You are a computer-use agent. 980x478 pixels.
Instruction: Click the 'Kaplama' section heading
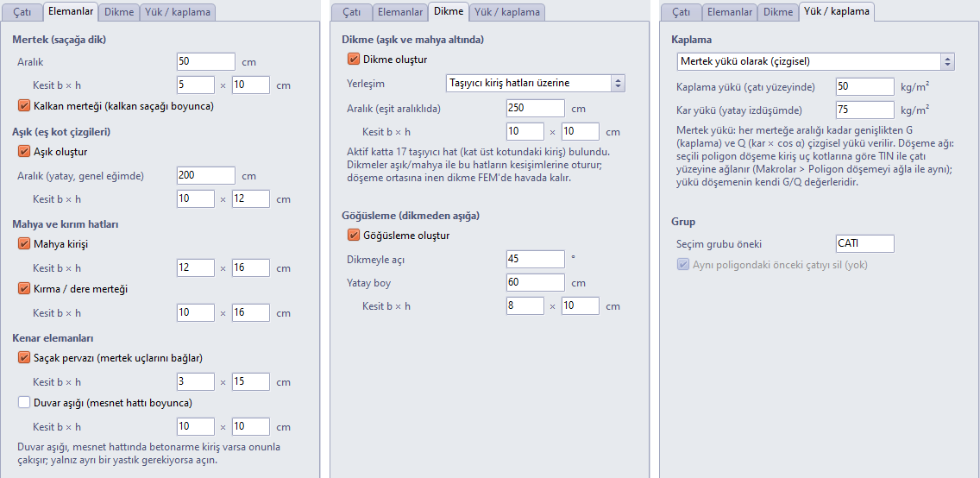pos(691,40)
